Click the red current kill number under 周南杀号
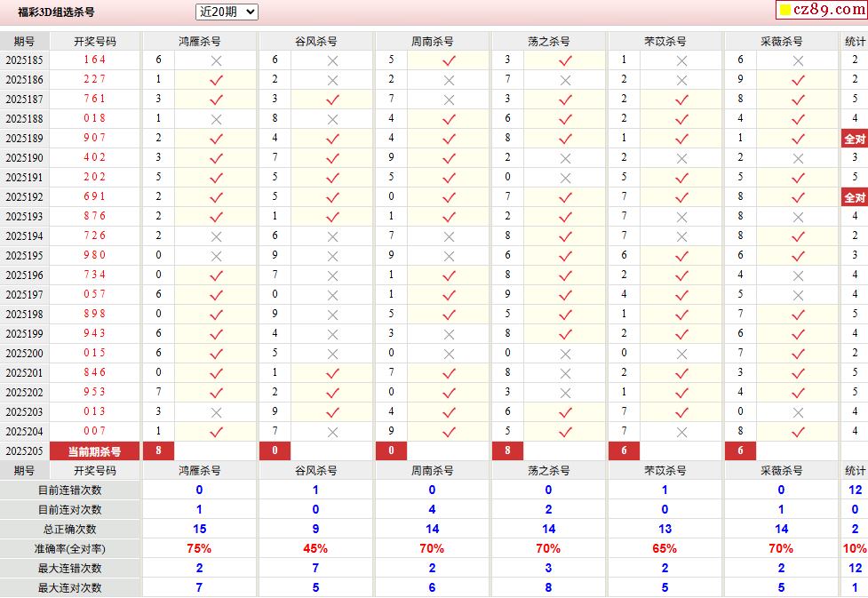Screen dimensions: 868x598 pos(391,450)
